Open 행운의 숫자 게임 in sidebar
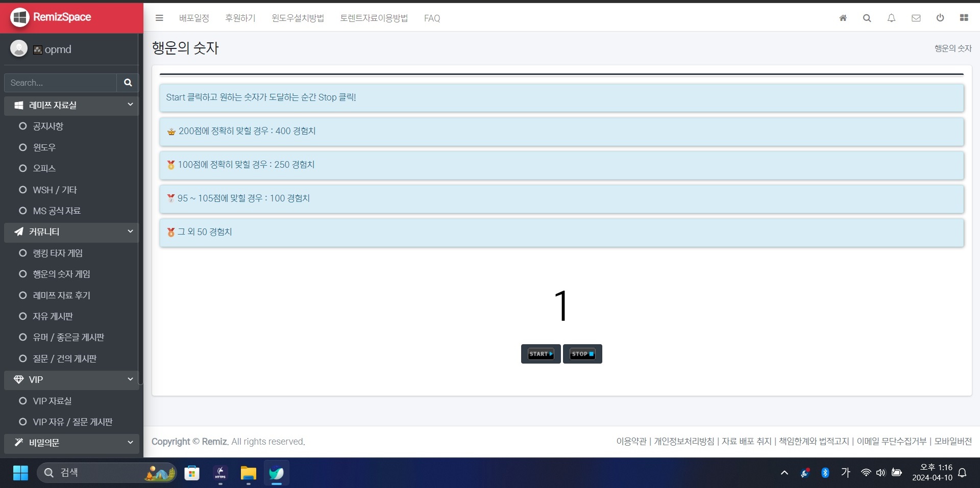Viewport: 980px width, 488px height. point(61,274)
